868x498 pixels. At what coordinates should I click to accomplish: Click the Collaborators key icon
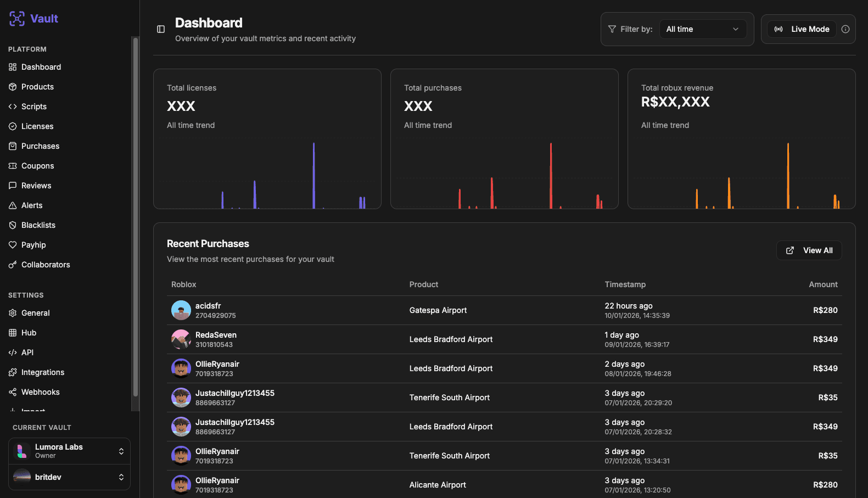tap(13, 265)
